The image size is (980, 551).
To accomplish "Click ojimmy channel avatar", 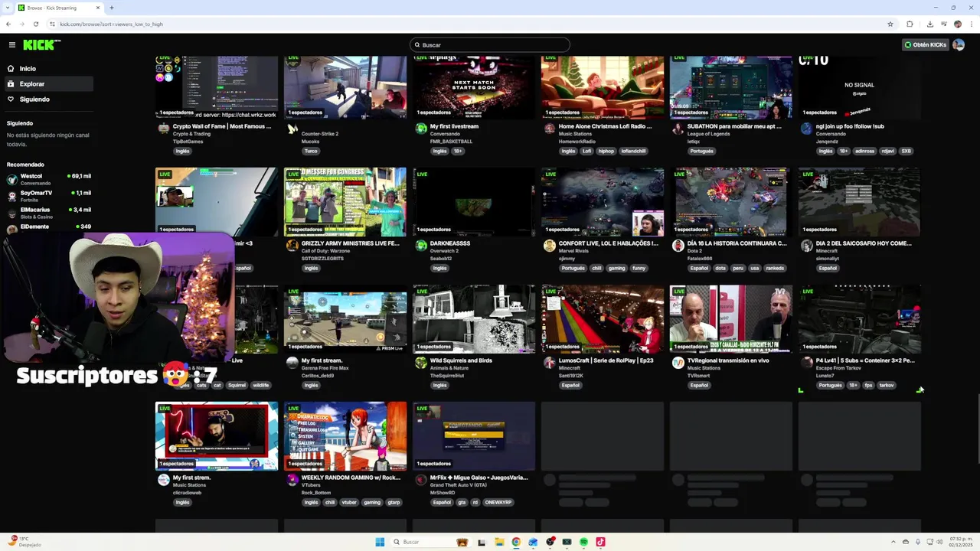I will 549,246.
